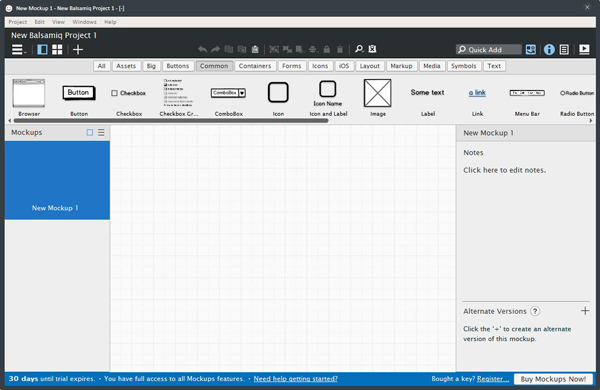
Task: Toggle the project notes list icon
Action: (x=564, y=49)
